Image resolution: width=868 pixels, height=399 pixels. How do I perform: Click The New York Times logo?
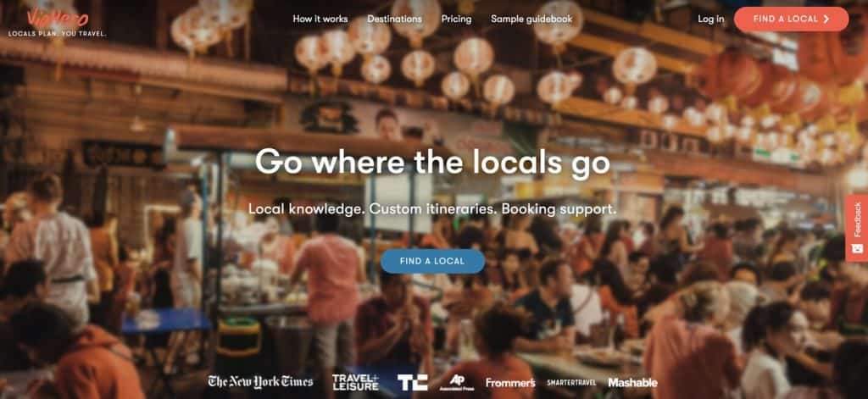click(x=261, y=381)
